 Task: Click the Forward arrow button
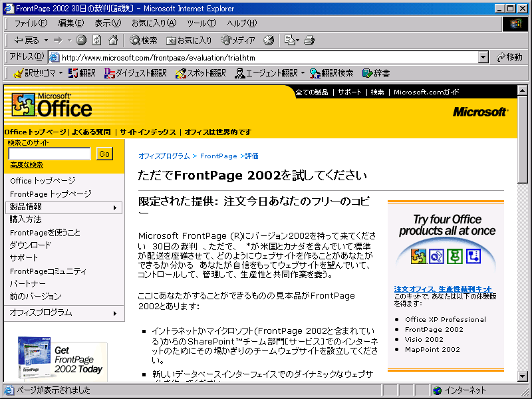point(59,41)
